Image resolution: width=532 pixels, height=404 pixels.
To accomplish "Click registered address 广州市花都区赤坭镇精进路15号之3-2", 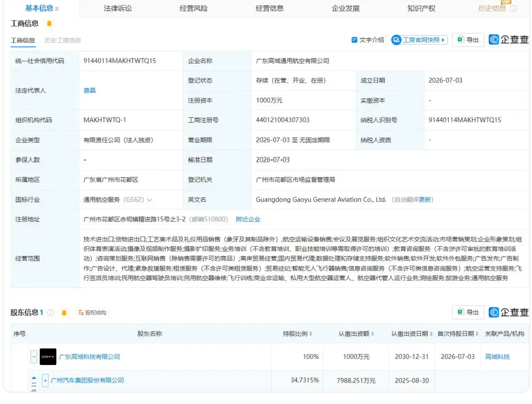I will (135, 219).
